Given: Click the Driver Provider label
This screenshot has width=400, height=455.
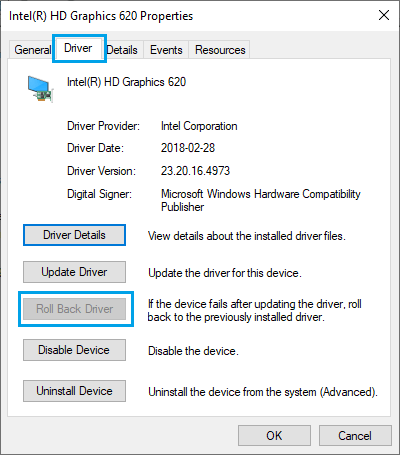Looking at the screenshot, I should click(103, 126).
